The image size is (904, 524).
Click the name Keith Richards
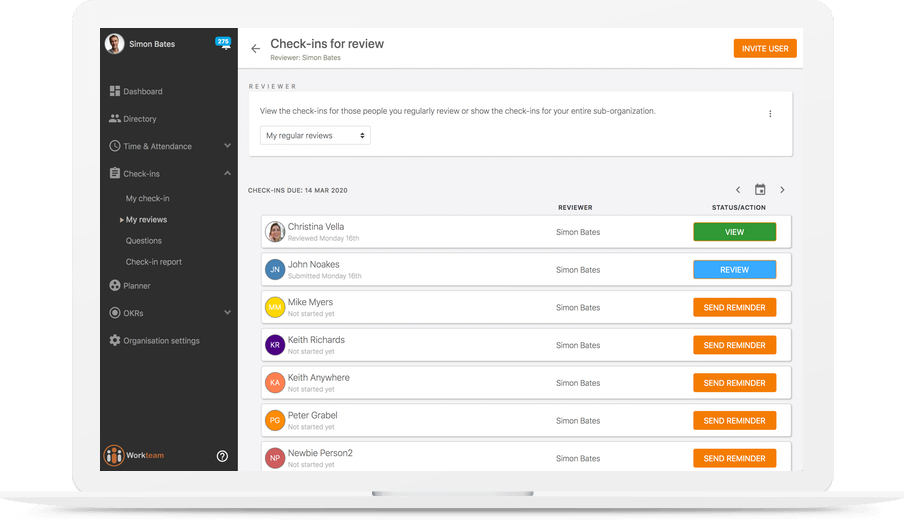coord(316,340)
